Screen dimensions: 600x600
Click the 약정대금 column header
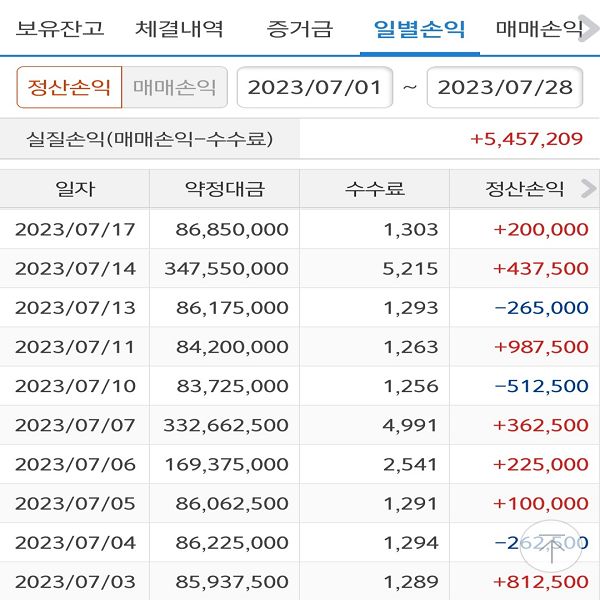pyautogui.click(x=224, y=189)
